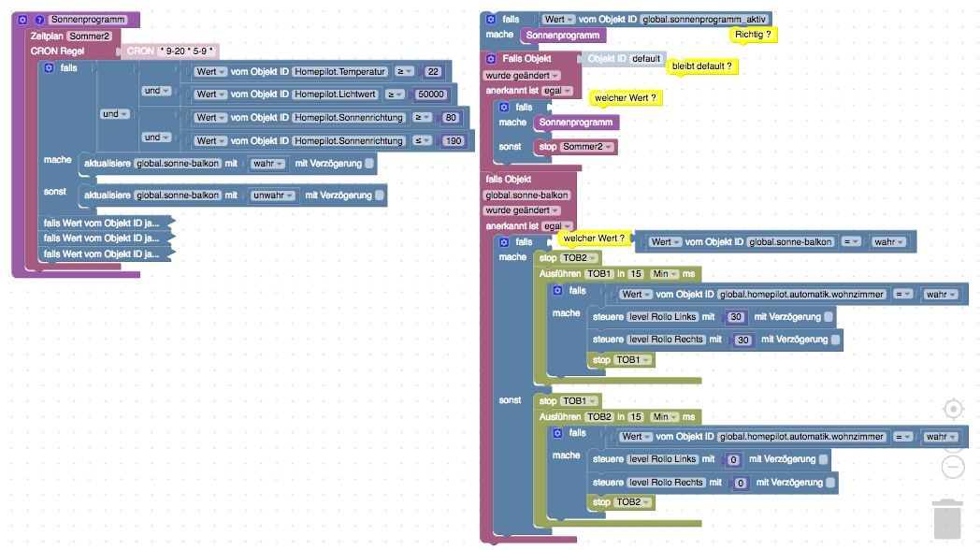Toggle mit Verzögerung checkbox for global.sonne-balkon wahr
Screen dimensions: 980x550
(x=369, y=163)
